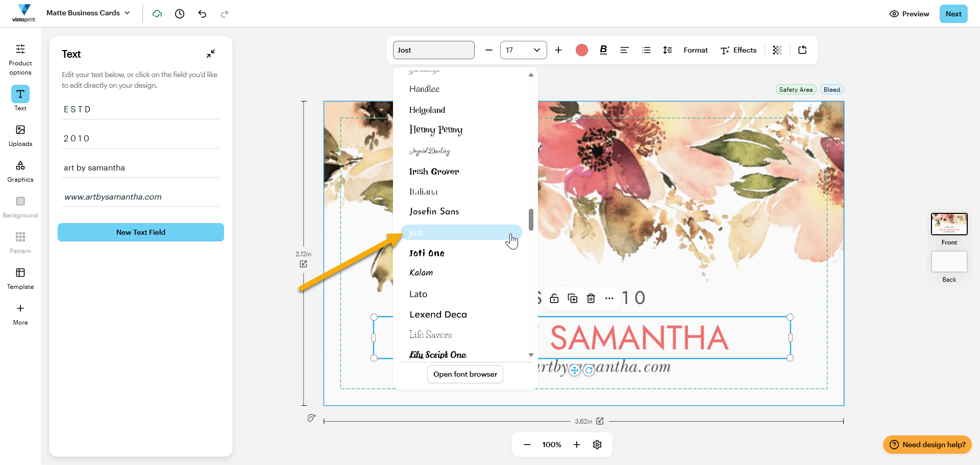The width and height of the screenshot is (980, 465).
Task: Click the Preview button
Action: coord(910,14)
